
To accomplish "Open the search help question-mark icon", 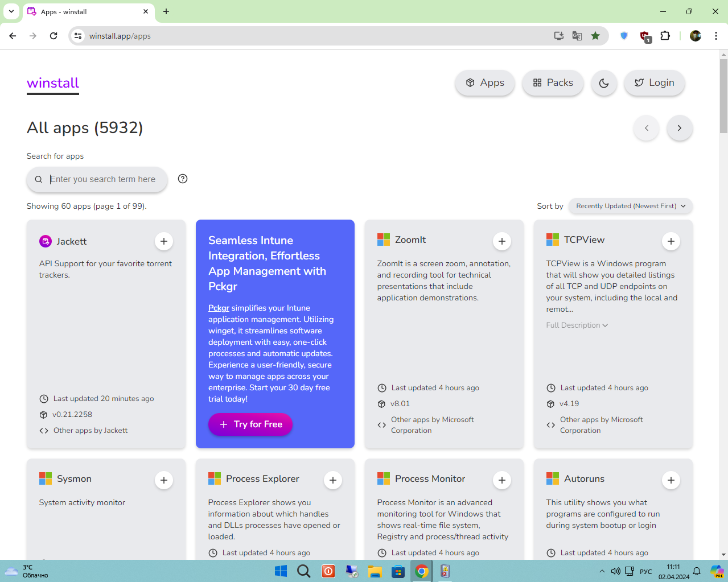I will point(183,179).
